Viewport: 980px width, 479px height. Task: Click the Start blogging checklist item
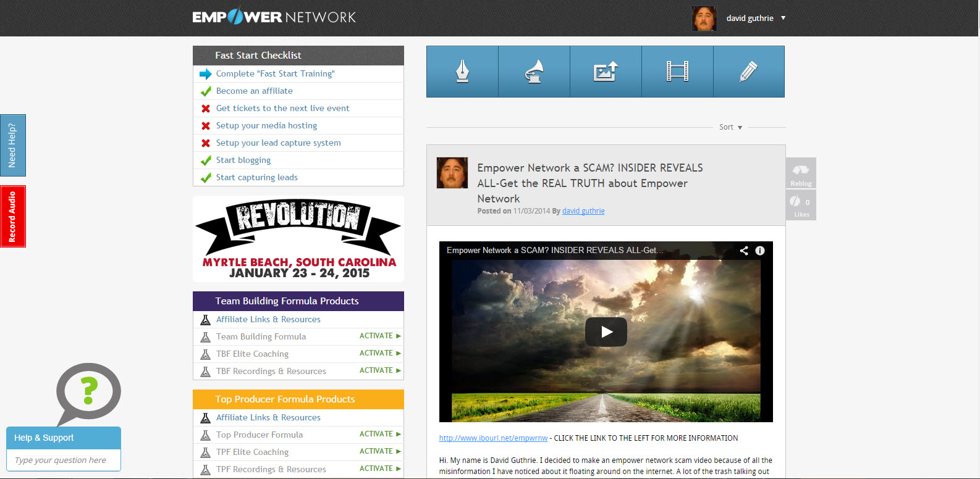click(x=243, y=160)
